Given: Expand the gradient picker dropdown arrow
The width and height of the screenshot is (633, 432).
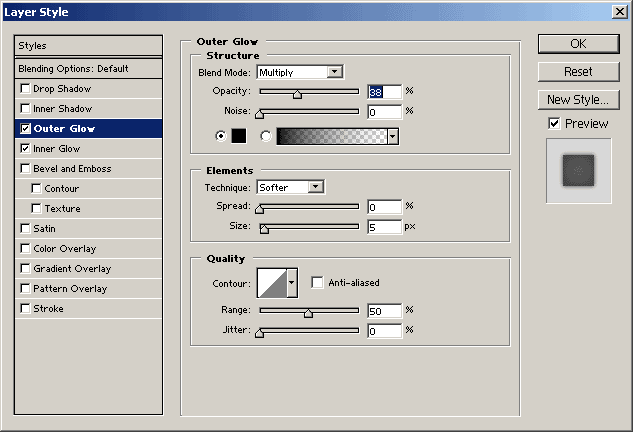Looking at the screenshot, I should 393,136.
